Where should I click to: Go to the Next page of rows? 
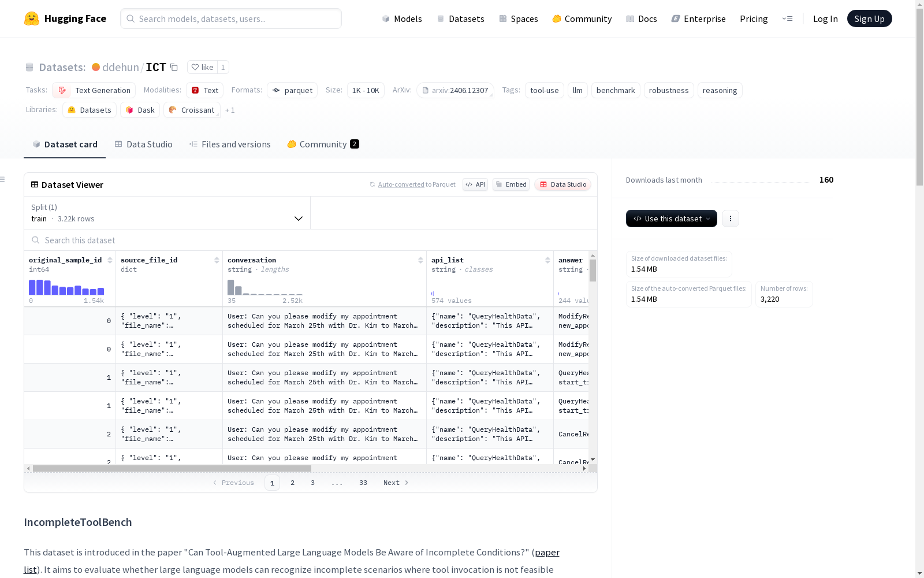396,483
